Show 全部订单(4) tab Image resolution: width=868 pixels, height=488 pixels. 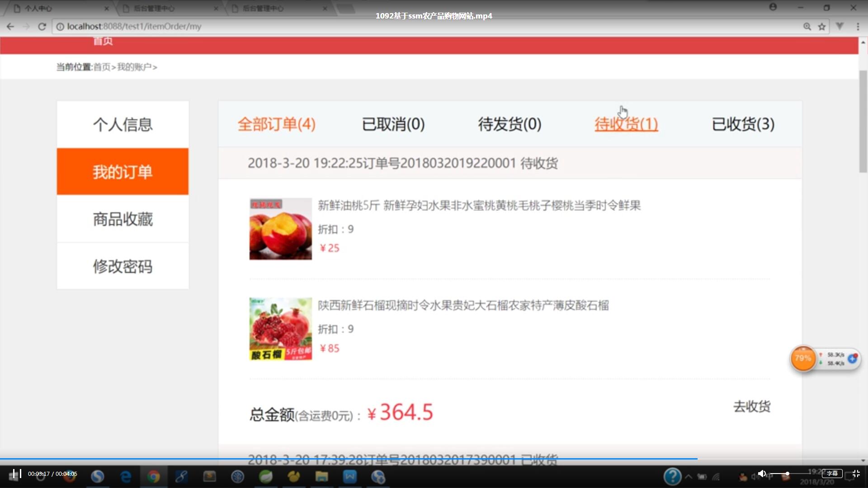[x=276, y=124]
